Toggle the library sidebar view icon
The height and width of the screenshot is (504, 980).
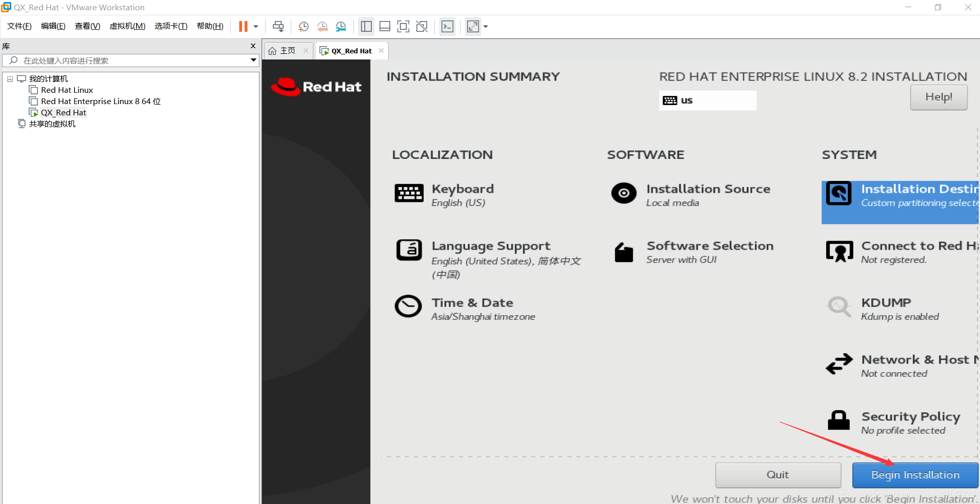(x=366, y=27)
